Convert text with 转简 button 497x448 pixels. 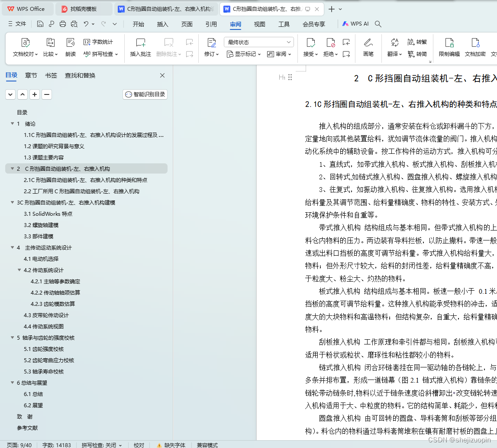(x=417, y=54)
